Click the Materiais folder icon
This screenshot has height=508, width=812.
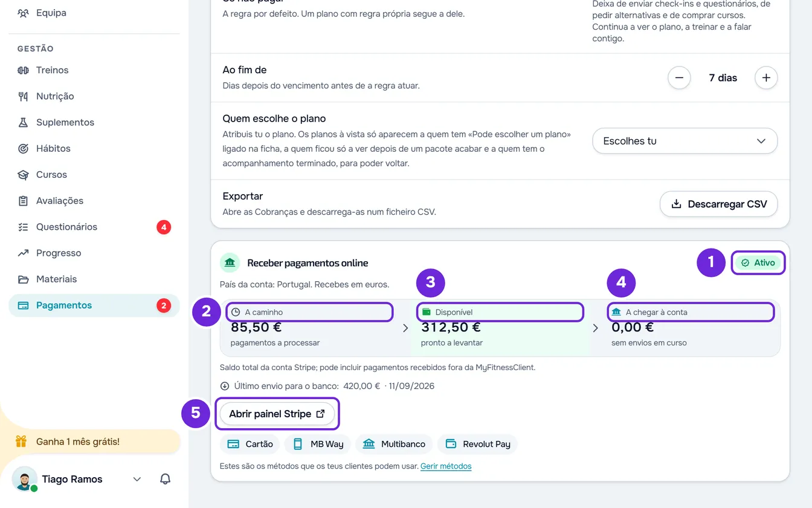point(23,279)
